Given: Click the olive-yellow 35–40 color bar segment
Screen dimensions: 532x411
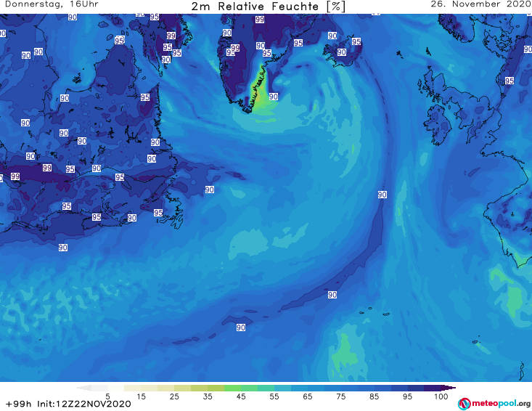Looking at the screenshot, I should pyautogui.click(x=216, y=388).
